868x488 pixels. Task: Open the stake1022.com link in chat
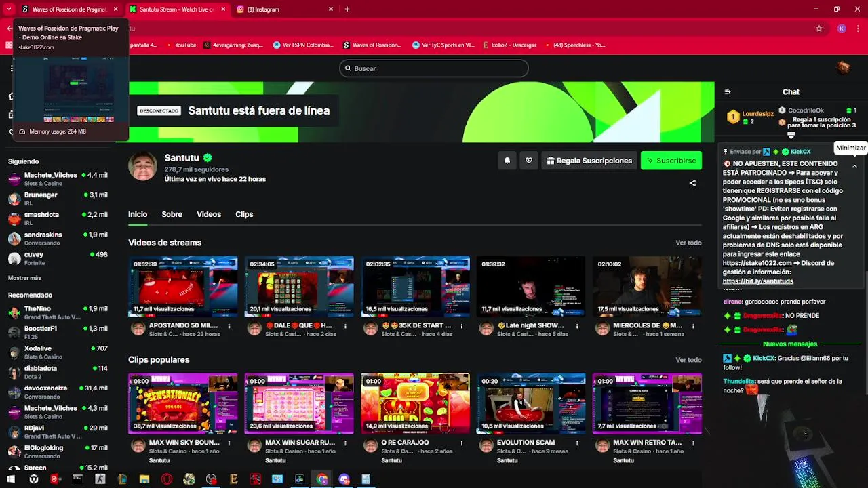pos(757,263)
